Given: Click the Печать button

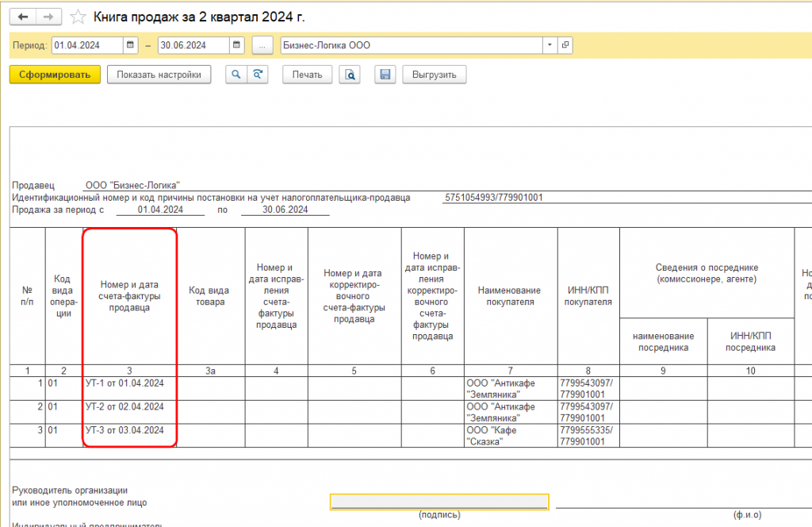Looking at the screenshot, I should point(307,75).
